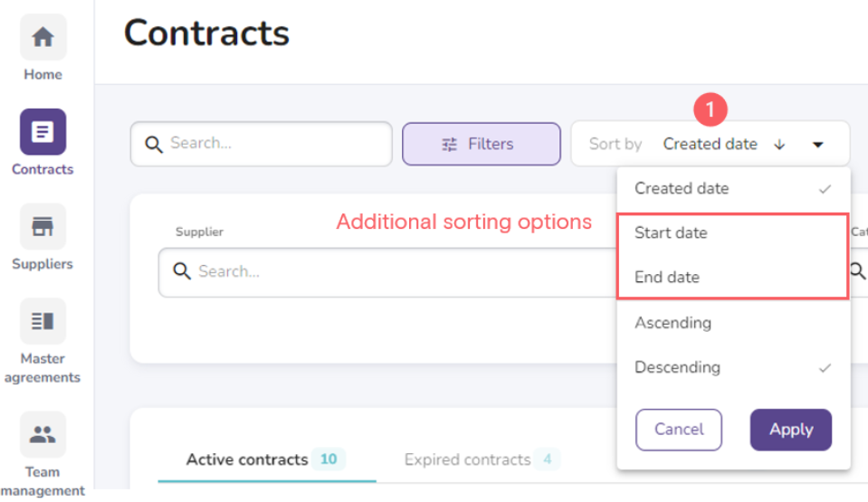Switch to the Active contracts tab
The width and height of the screenshot is (868, 502).
click(247, 459)
